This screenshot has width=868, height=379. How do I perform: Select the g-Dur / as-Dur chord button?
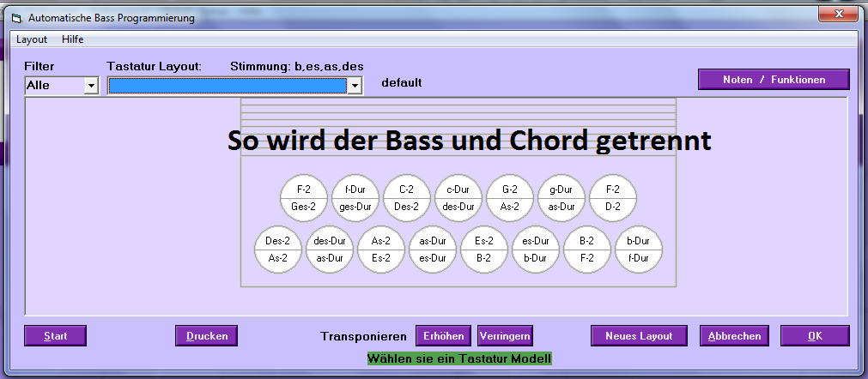click(x=561, y=198)
